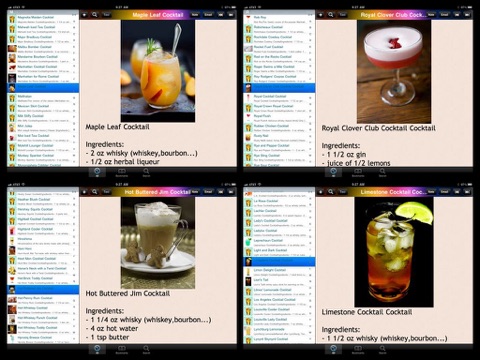Tap Email button in Limestone Cocktail toolbar

(x=444, y=192)
